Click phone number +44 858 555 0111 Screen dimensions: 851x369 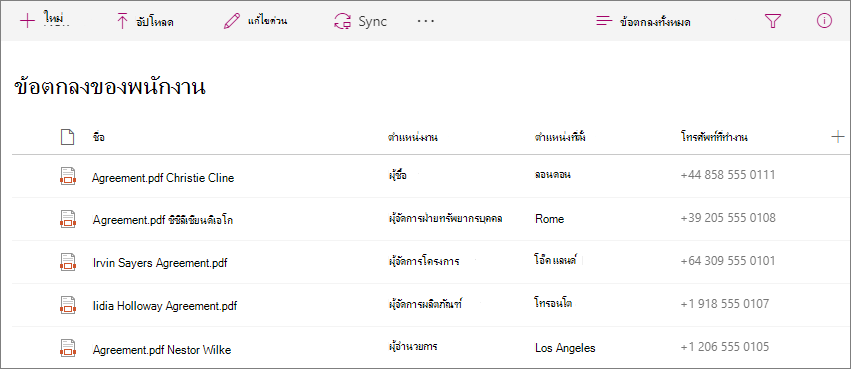728,175
